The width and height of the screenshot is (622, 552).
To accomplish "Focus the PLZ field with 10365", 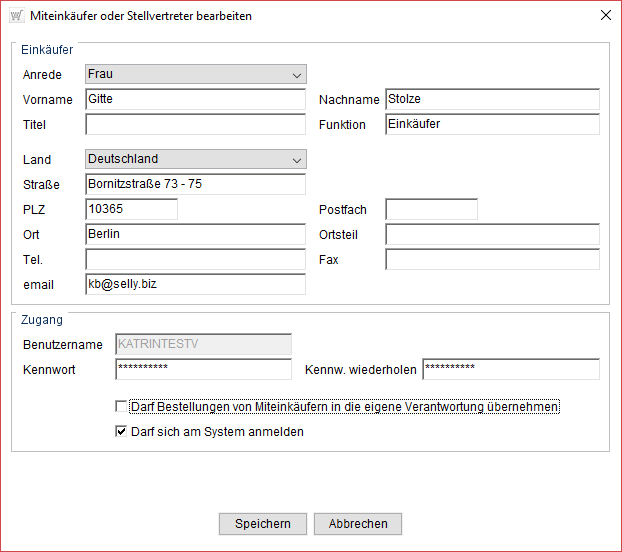I will (131, 209).
